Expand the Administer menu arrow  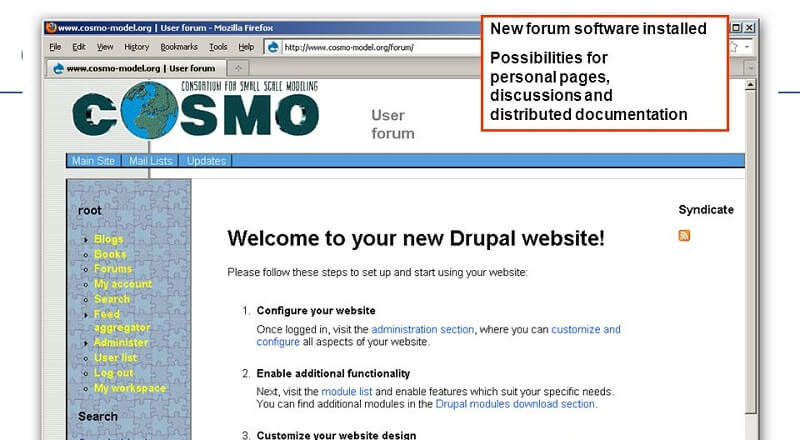pyautogui.click(x=86, y=343)
